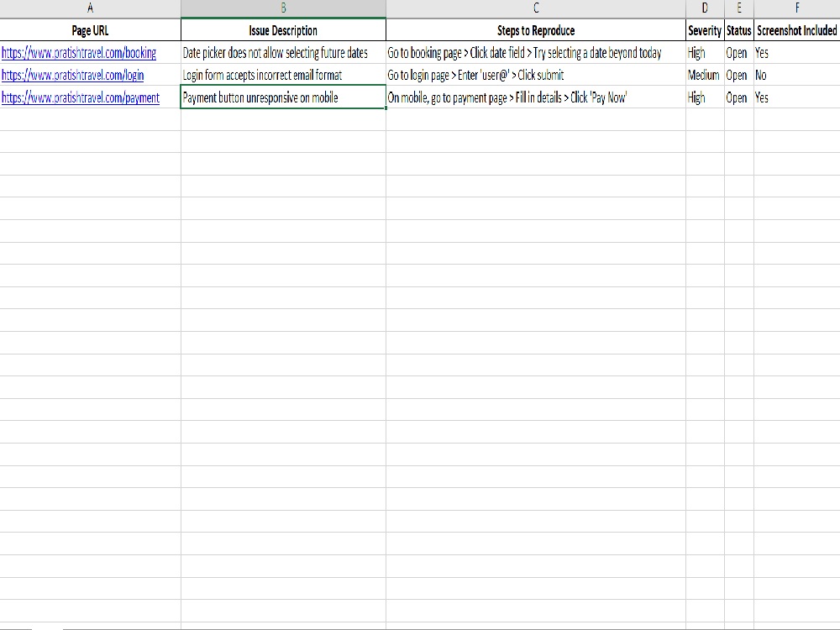Select the cell starting 'On mobile, go to payment'
840x630 pixels.
pyautogui.click(x=536, y=97)
